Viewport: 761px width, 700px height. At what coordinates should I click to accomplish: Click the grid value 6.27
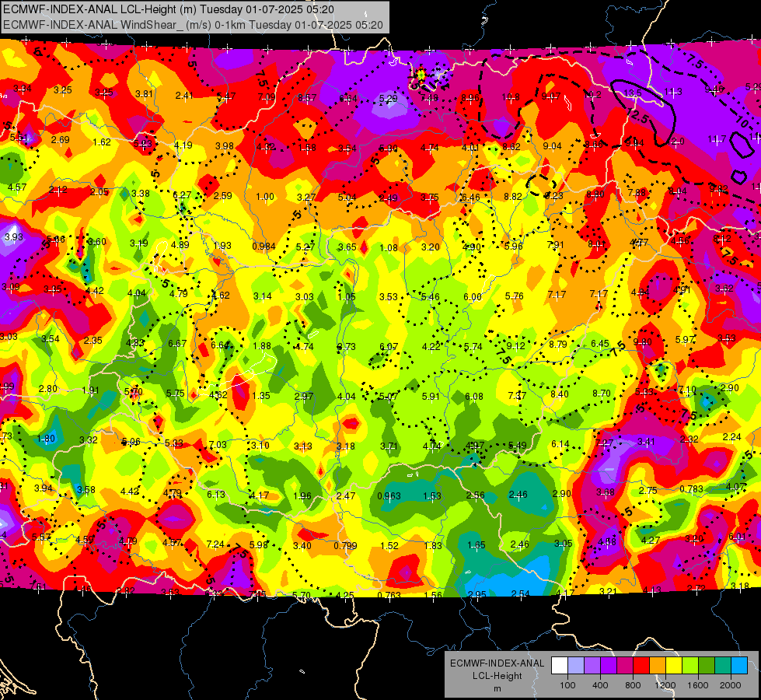[x=182, y=194]
